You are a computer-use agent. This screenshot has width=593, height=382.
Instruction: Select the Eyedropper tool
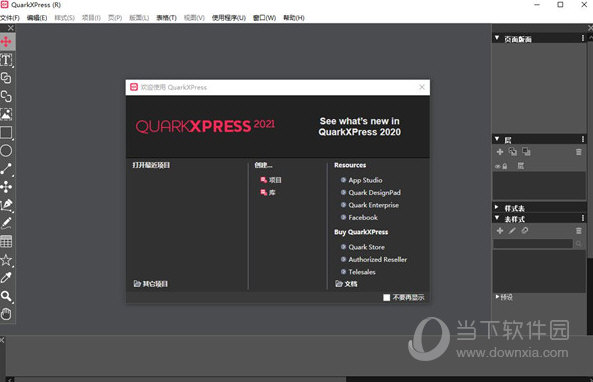pos(6,278)
